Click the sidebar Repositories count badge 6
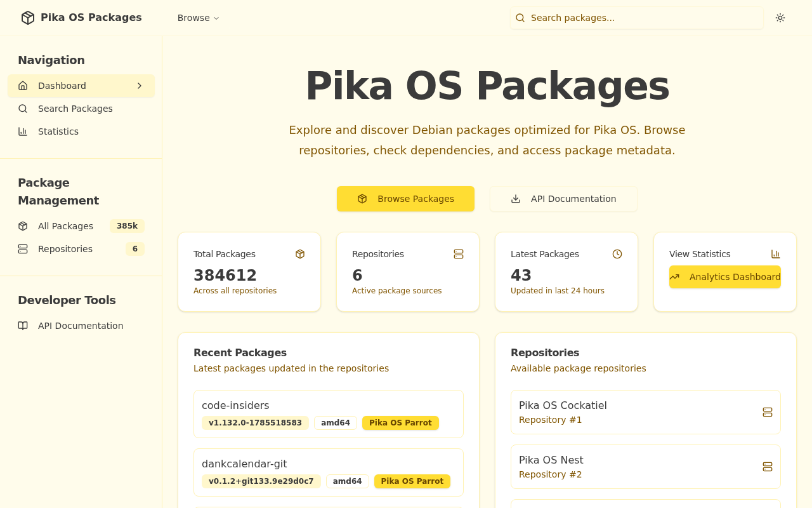The image size is (812, 508). 135,249
